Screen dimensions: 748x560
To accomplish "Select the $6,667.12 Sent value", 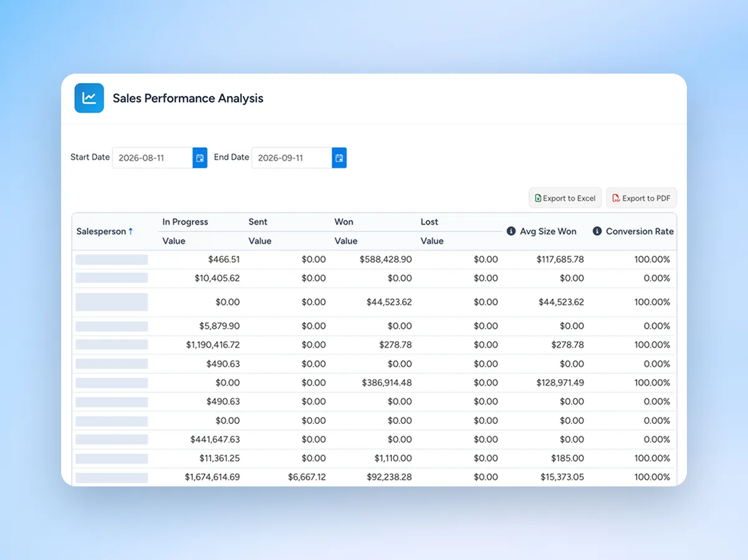I will point(307,477).
